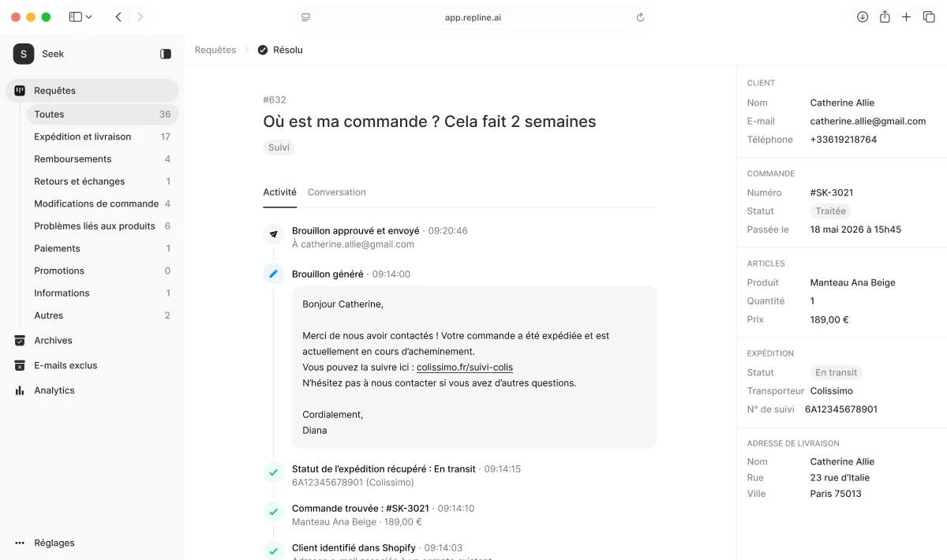Click the Safari sidebar toggle icon
Viewport: 947px width, 560px height.
[x=75, y=17]
